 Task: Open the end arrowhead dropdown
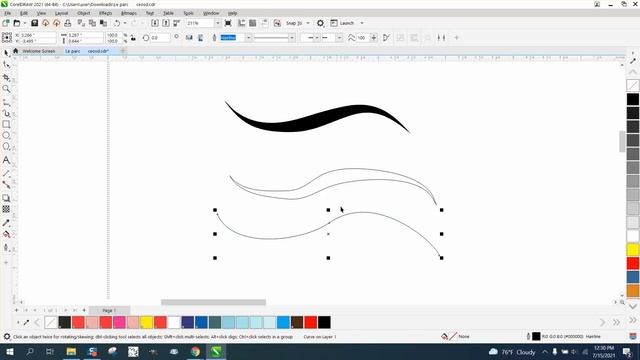pyautogui.click(x=339, y=38)
